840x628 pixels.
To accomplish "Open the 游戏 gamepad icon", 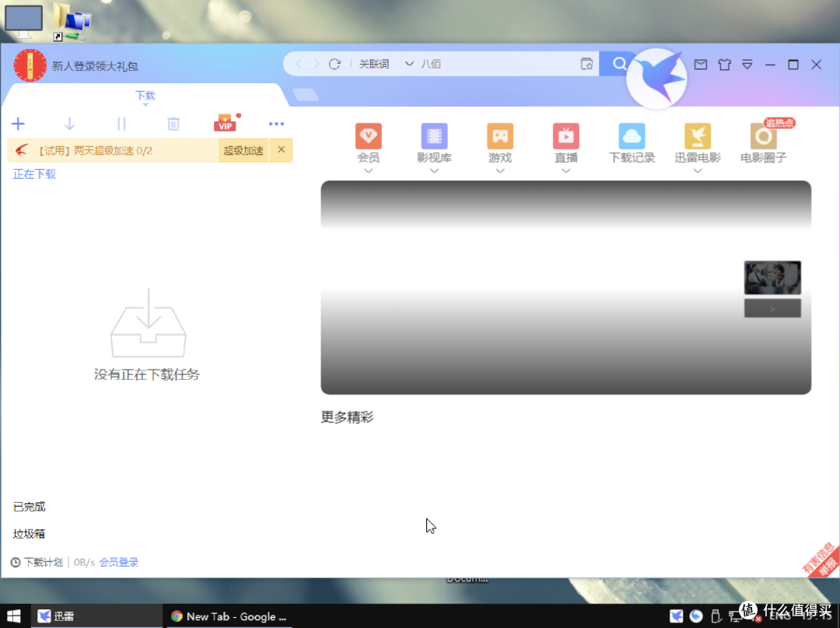I will click(500, 136).
